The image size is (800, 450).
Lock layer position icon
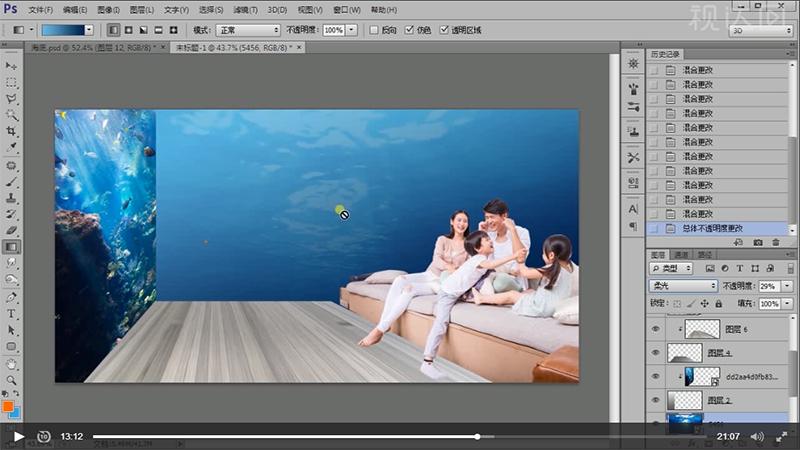(x=705, y=304)
